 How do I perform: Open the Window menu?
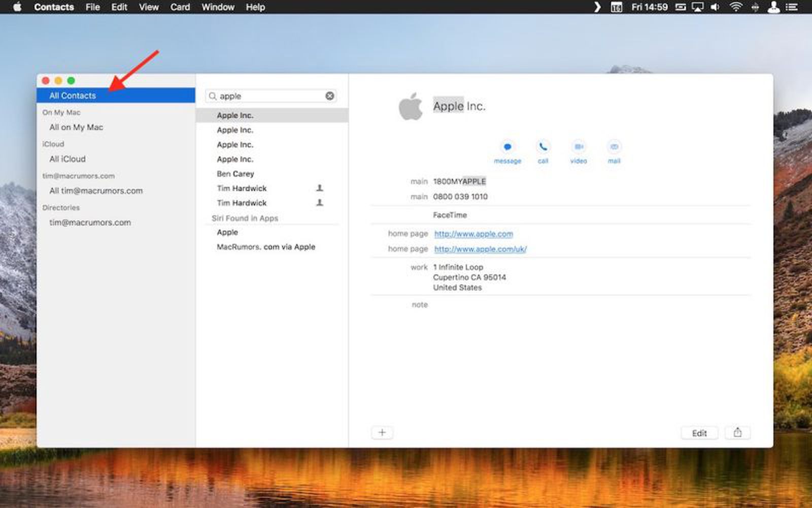click(218, 7)
